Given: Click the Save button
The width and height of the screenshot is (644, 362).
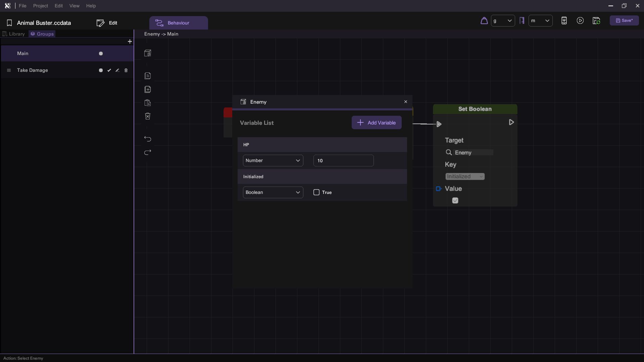Looking at the screenshot, I should (624, 21).
